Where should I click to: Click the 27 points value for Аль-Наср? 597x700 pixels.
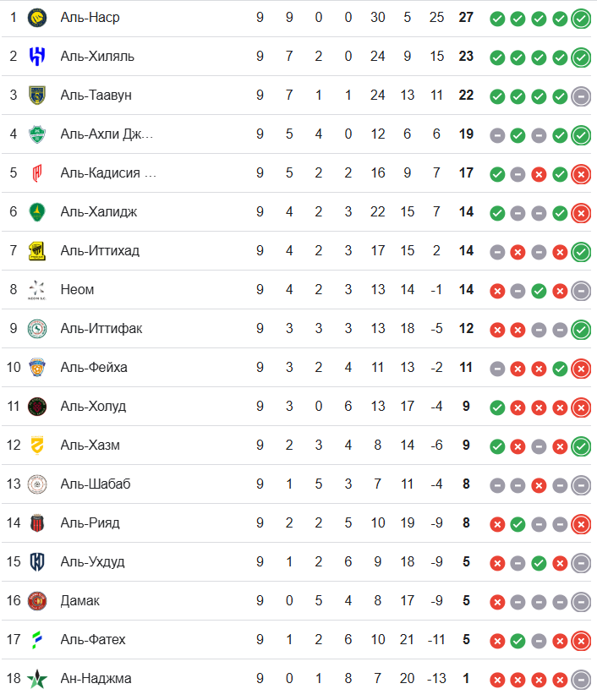(x=466, y=18)
